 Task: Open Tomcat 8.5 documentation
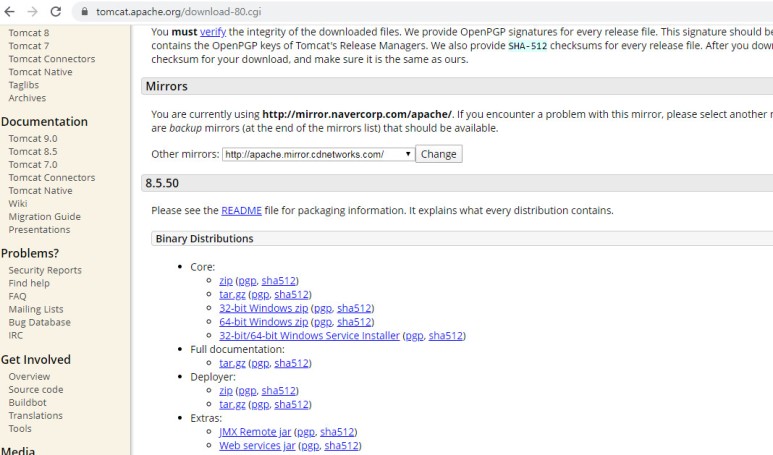point(33,151)
